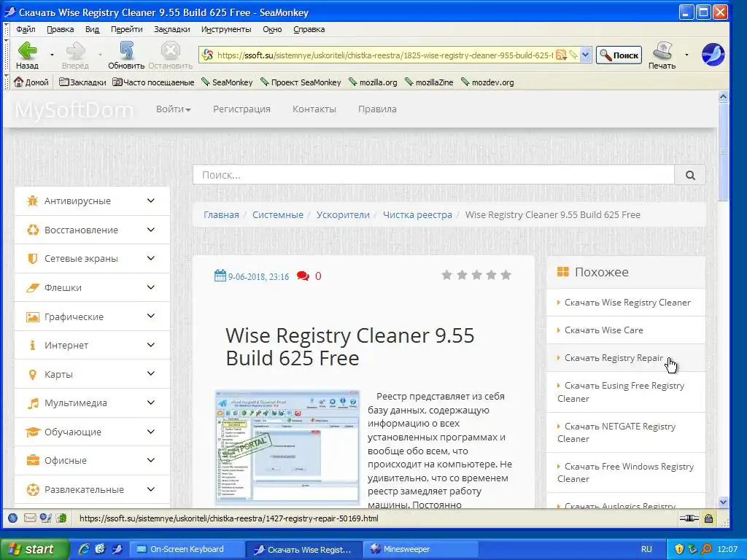747x560 pixels.
Task: Open the Войти dropdown menu
Action: [174, 109]
